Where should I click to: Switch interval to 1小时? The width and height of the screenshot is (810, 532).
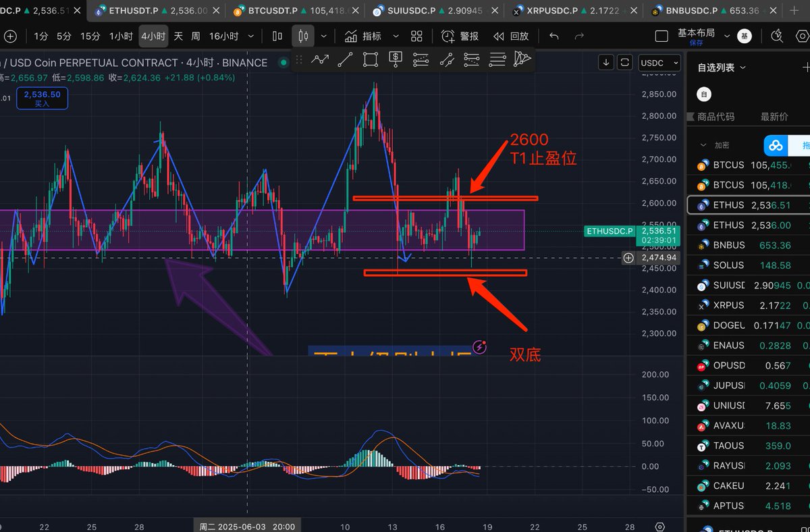(121, 36)
